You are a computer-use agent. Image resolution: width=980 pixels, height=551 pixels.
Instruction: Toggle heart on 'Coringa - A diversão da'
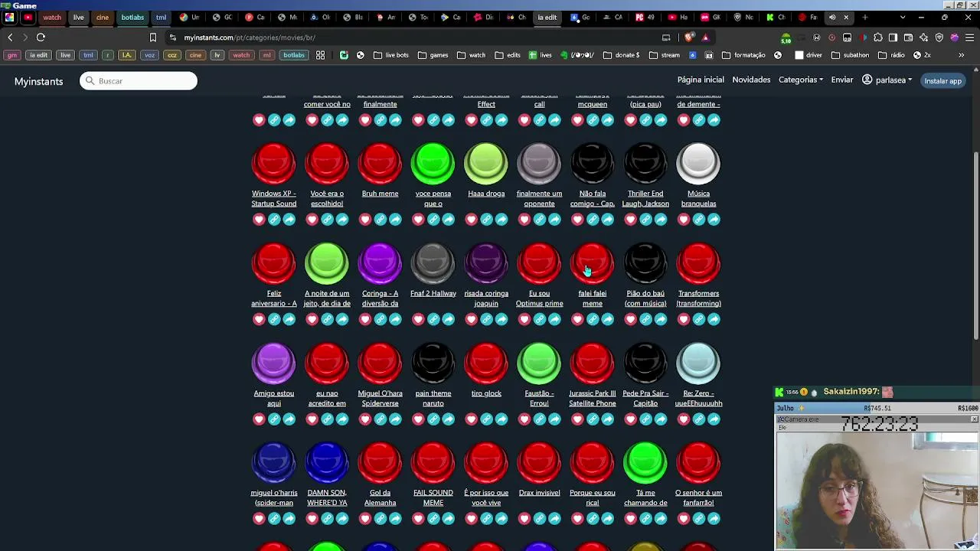click(x=365, y=319)
